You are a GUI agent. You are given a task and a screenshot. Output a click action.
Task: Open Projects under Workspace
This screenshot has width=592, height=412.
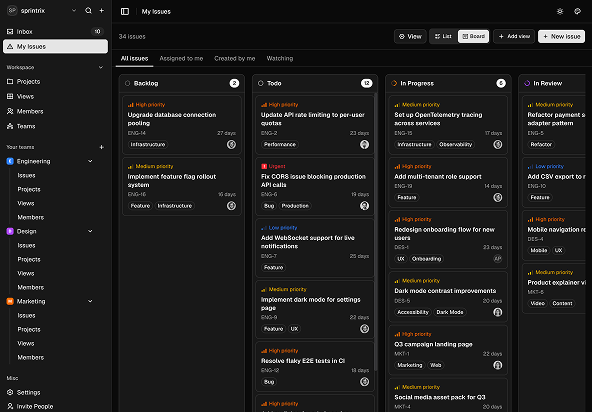pos(56,82)
